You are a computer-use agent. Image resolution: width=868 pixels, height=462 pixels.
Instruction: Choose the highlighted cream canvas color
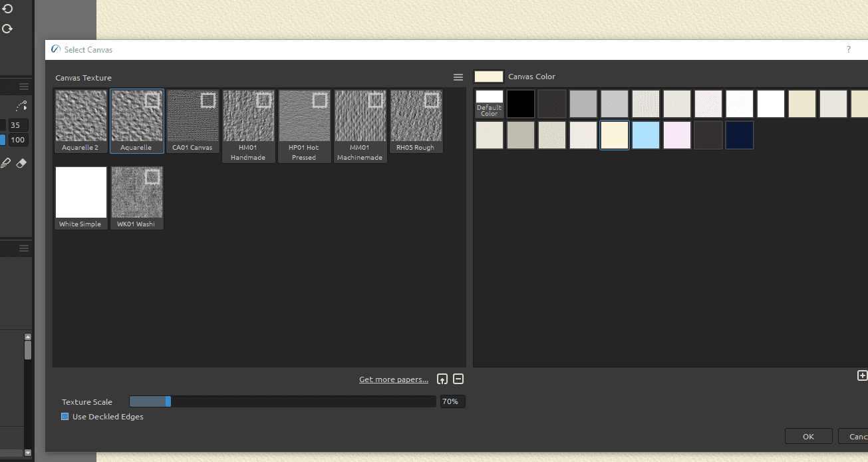tap(615, 135)
